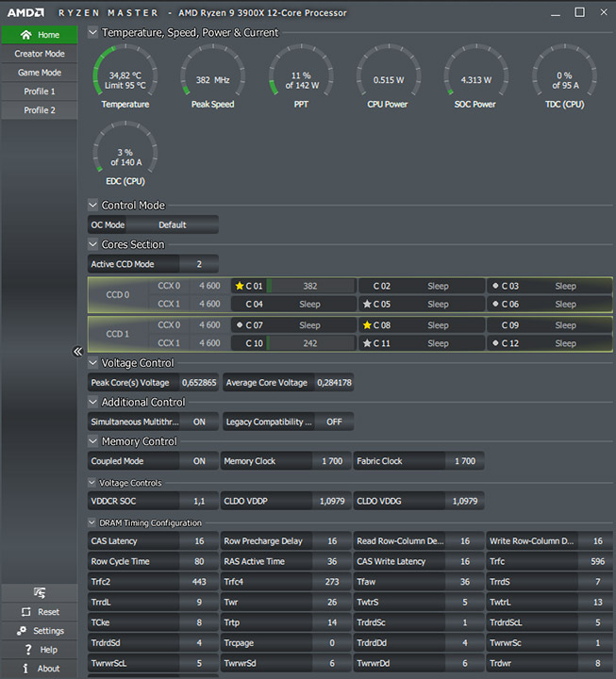Collapse the Voltage Control section
The image size is (616, 679).
coord(92,362)
